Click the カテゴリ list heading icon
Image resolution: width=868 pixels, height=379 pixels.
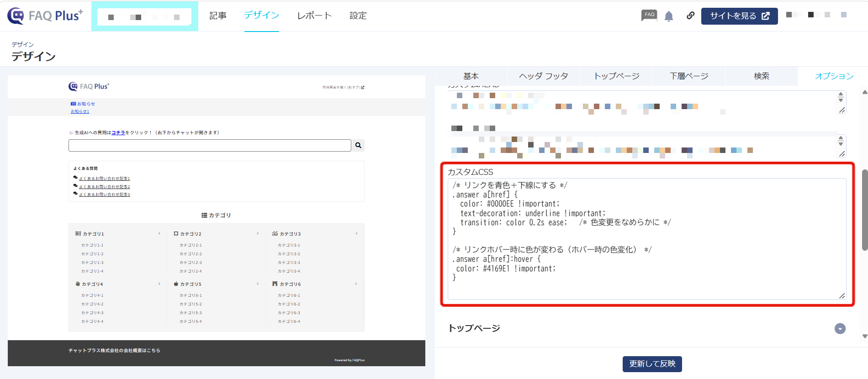point(204,215)
